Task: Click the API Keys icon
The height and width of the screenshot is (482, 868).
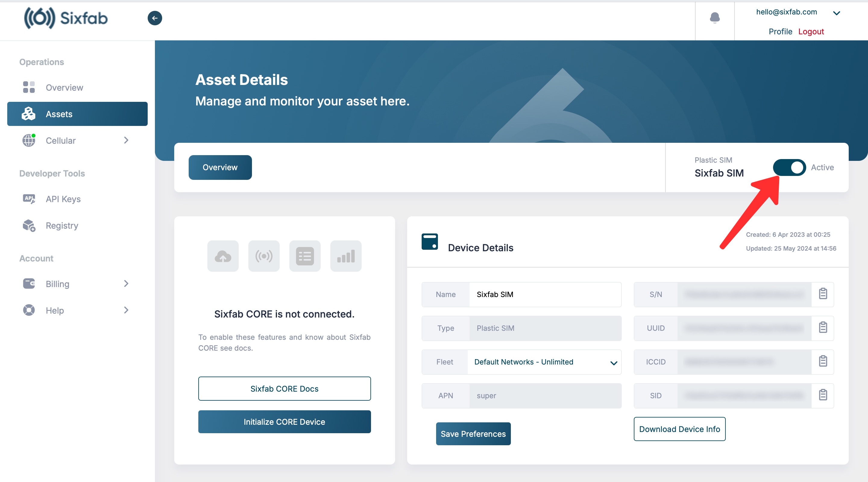Action: [x=29, y=199]
